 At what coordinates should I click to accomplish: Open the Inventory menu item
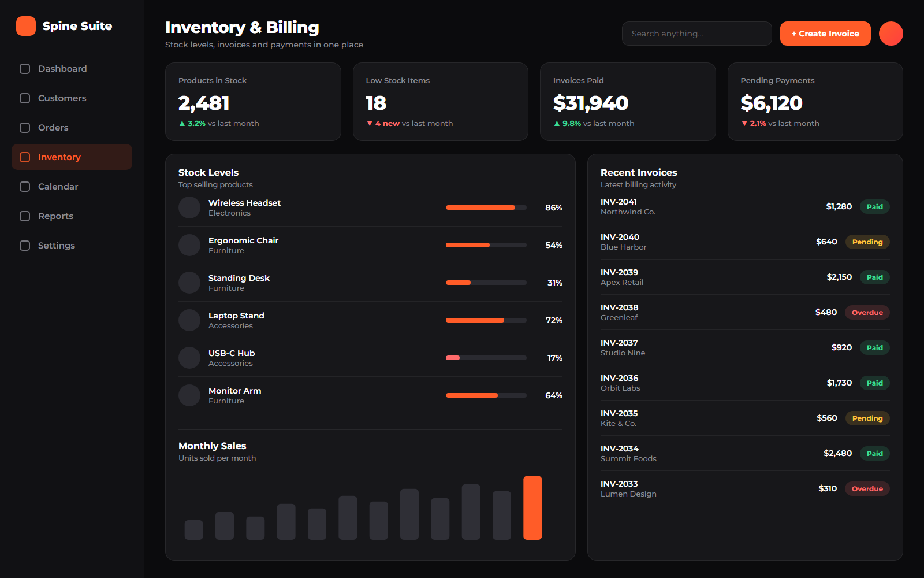tap(72, 157)
